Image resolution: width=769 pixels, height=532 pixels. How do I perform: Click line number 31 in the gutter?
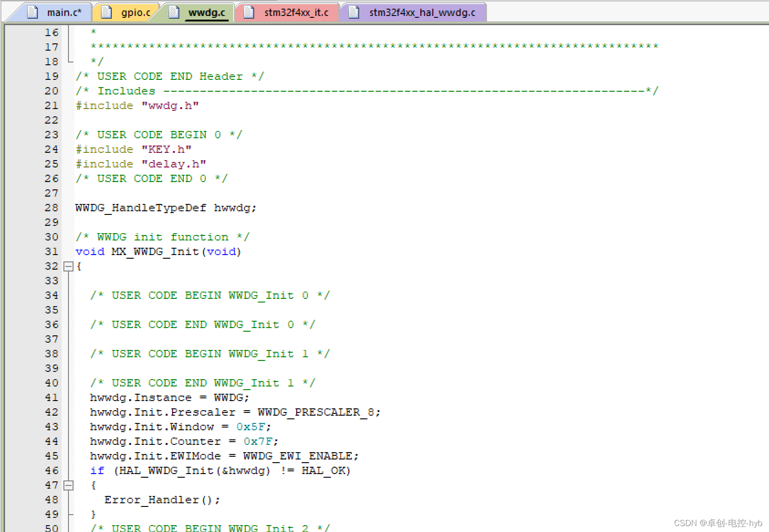(x=52, y=252)
